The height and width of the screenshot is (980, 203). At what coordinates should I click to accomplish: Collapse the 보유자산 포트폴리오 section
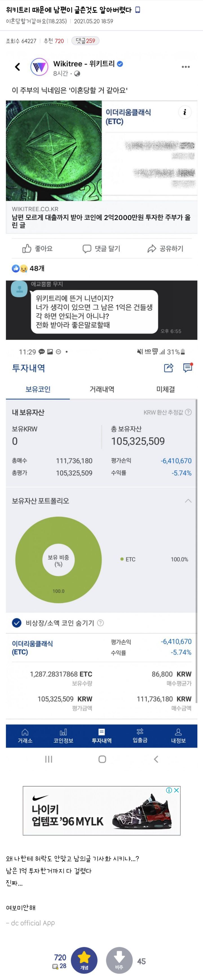coord(187,502)
